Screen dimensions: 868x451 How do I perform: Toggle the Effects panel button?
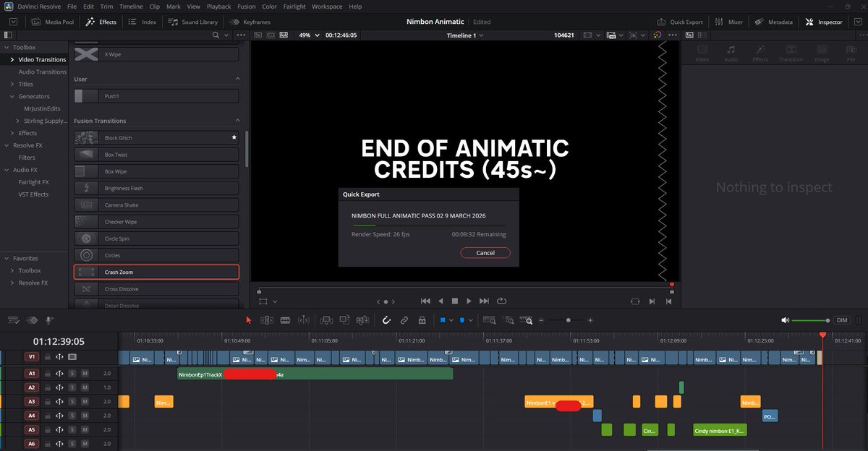pyautogui.click(x=101, y=22)
